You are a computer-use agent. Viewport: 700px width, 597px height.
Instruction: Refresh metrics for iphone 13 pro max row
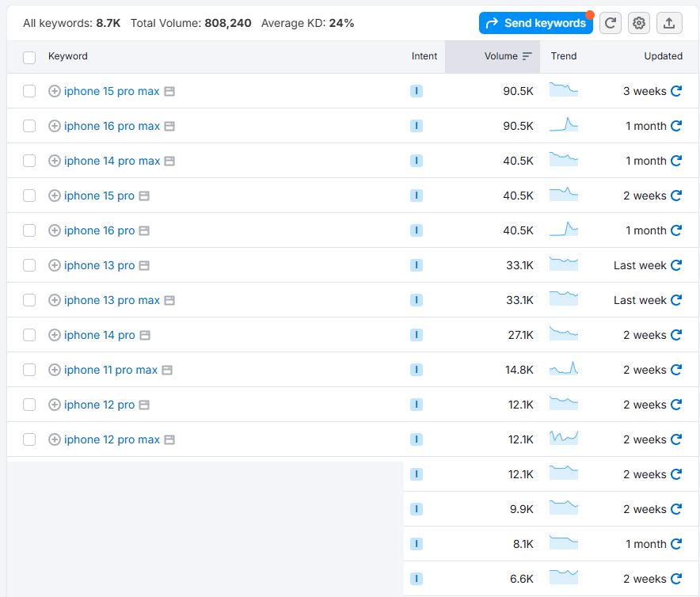click(676, 300)
